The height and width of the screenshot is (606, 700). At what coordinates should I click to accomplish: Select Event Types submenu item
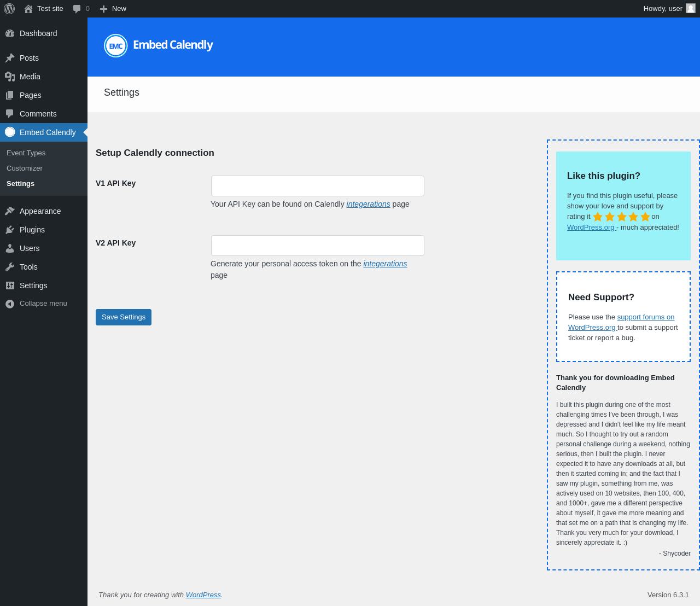pos(26,153)
